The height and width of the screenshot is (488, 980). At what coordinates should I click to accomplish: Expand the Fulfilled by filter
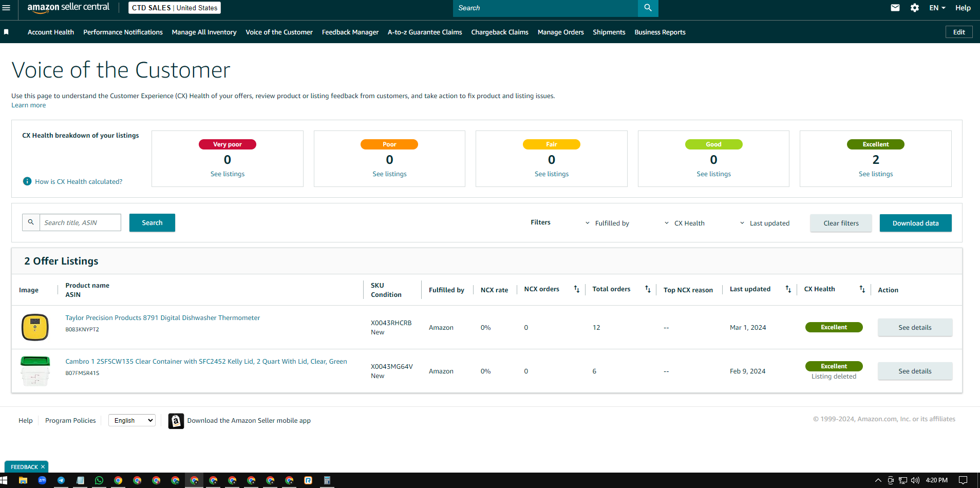[x=608, y=223]
